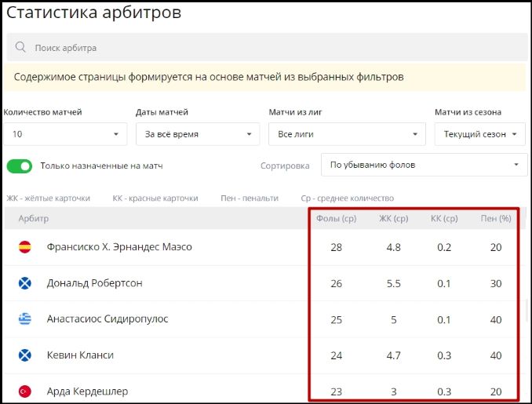Image resolution: width=532 pixels, height=404 pixels.
Task: Open referee Дональд Робертсон
Action: tap(95, 283)
